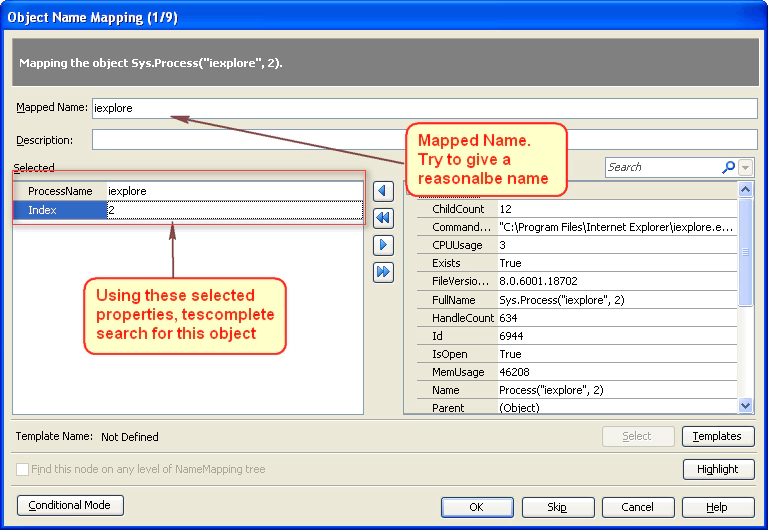Click the single left arrow move button
Viewport: 768px width, 530px height.
coord(382,191)
